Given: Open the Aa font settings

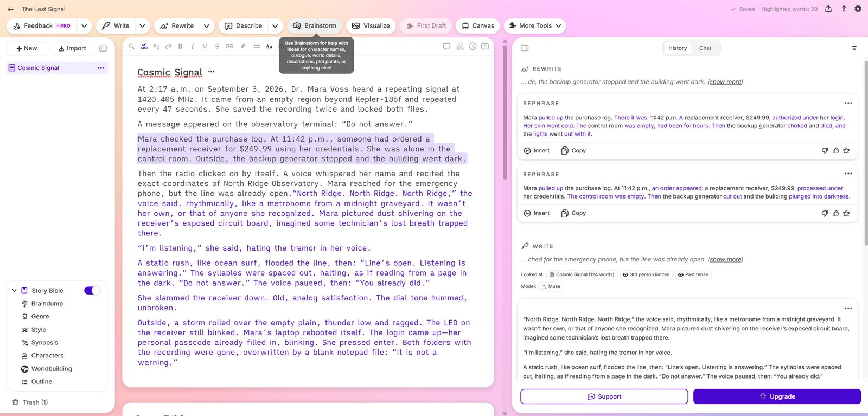Looking at the screenshot, I should point(269,47).
